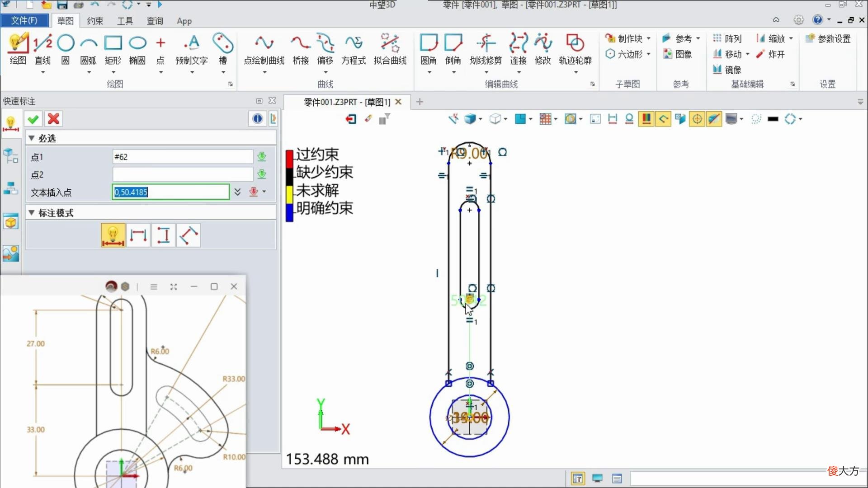Select the 偏移 offset tool
868x488 pixels.
coord(325,49)
